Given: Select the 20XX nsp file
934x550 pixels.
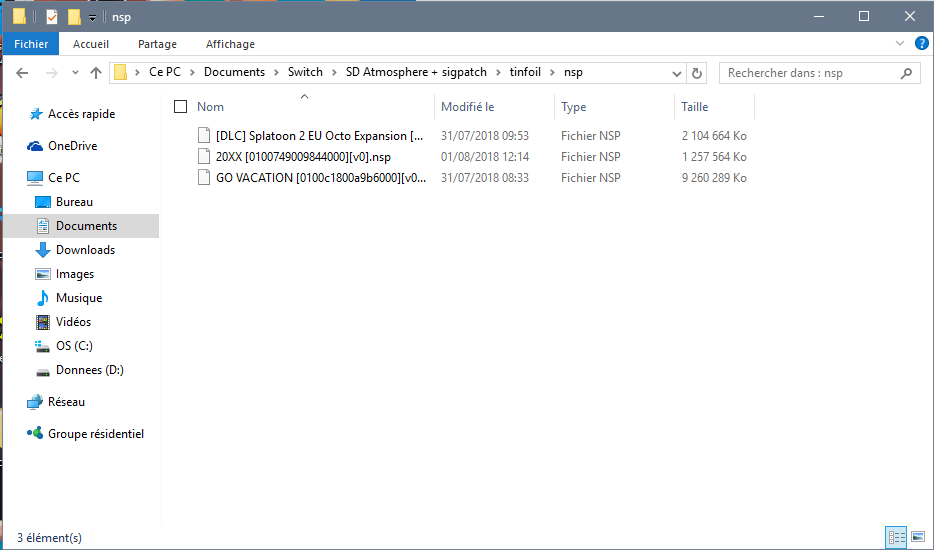Looking at the screenshot, I should click(303, 157).
